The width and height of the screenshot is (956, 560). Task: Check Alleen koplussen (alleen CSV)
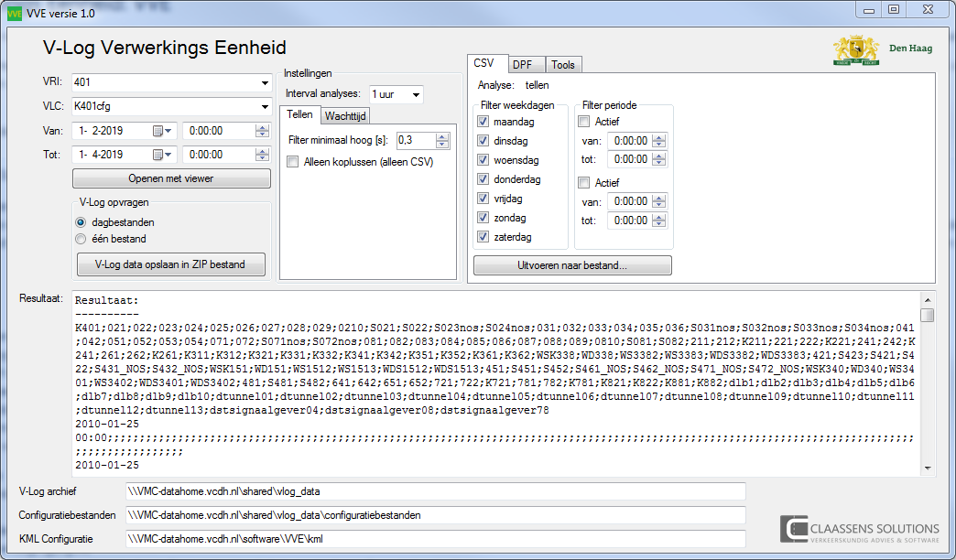293,162
